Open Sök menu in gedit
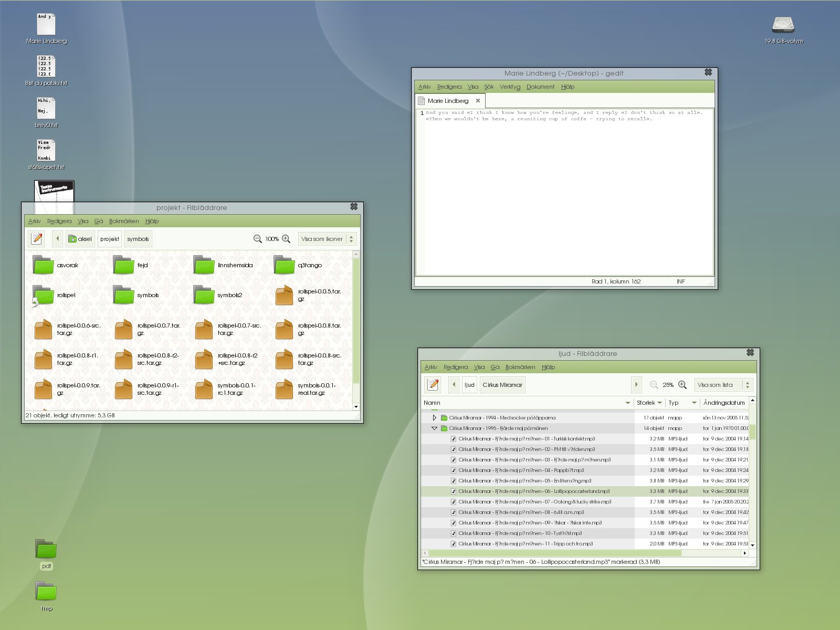 click(x=489, y=87)
